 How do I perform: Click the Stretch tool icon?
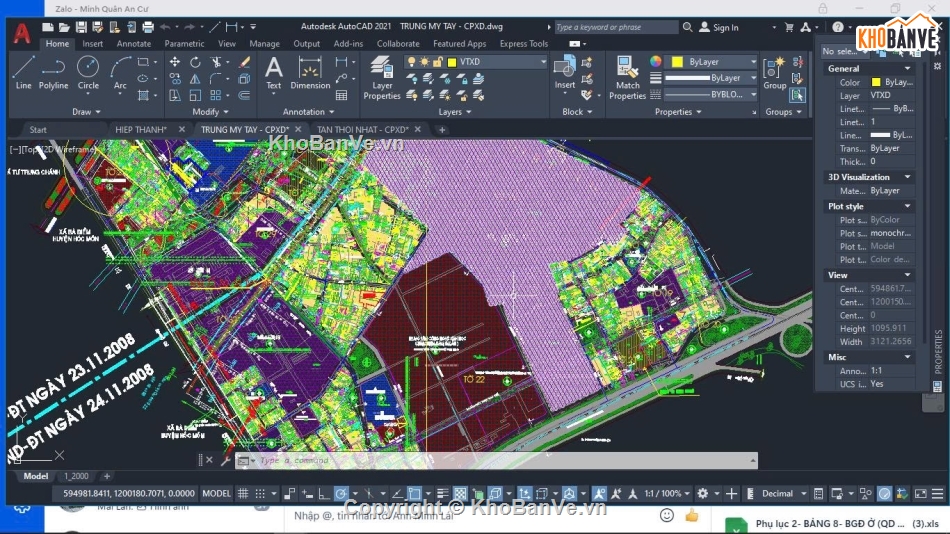click(x=174, y=95)
